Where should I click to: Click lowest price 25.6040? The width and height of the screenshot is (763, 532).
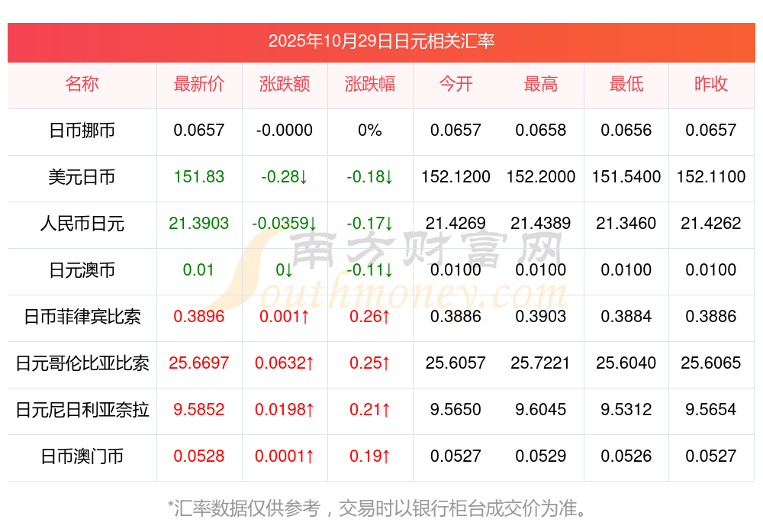point(626,363)
